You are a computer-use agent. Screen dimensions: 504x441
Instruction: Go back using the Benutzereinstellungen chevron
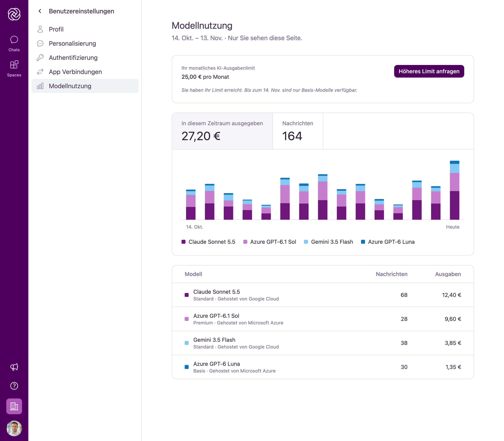[40, 11]
